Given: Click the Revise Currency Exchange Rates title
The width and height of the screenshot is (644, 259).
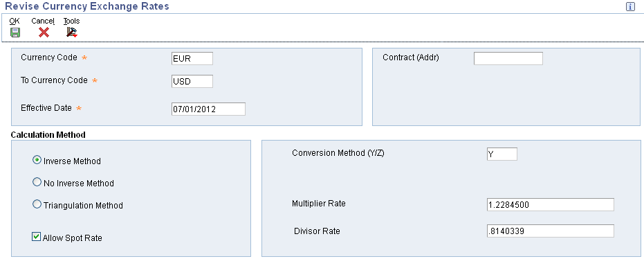Looking at the screenshot, I should pos(87,6).
